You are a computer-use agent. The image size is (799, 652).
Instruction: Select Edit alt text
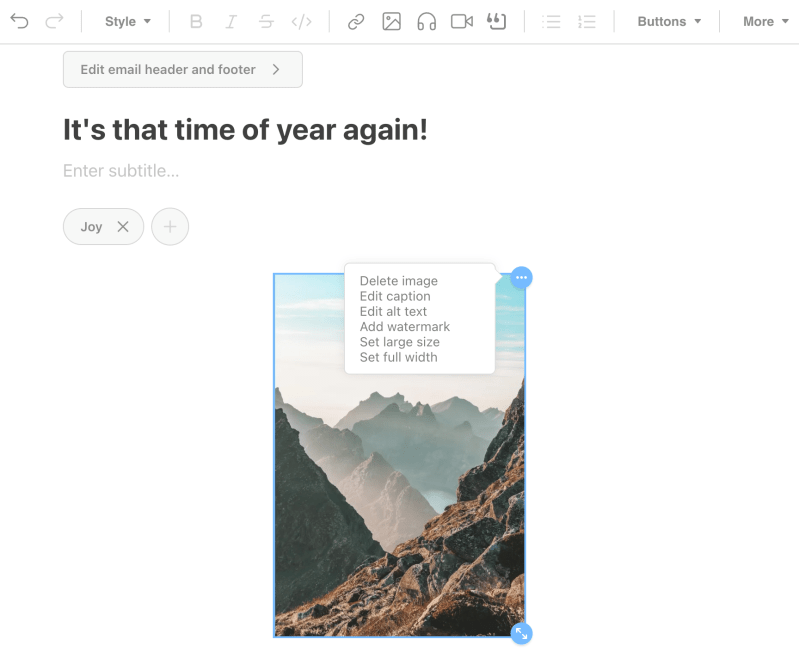point(393,311)
